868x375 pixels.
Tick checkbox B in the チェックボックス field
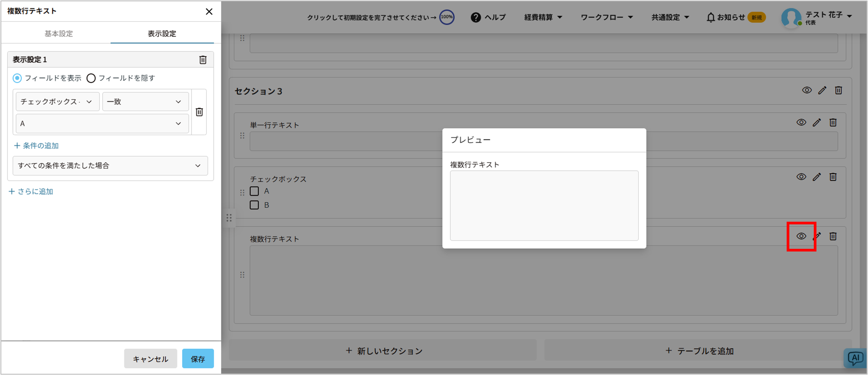point(254,205)
